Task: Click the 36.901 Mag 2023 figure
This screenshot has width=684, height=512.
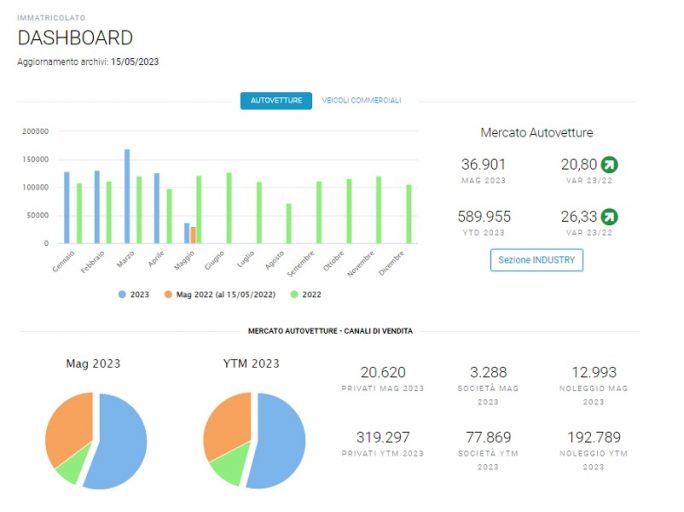Action: [x=483, y=164]
